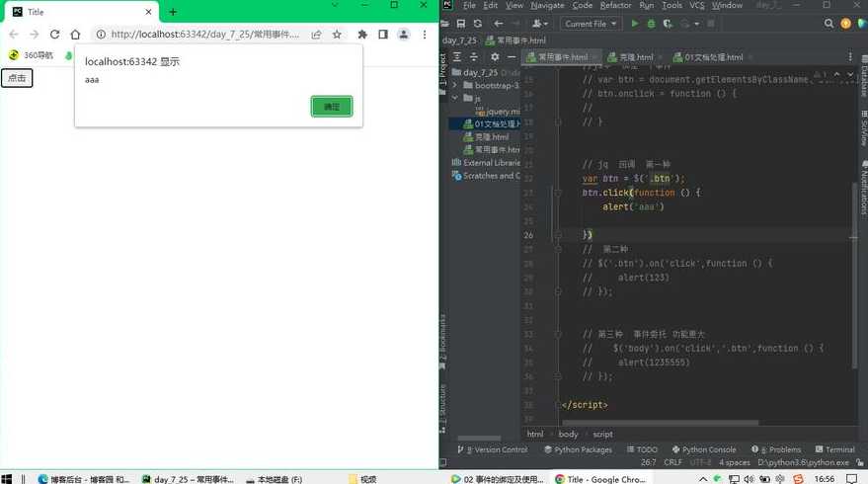Open a new Chrome tab

click(173, 12)
